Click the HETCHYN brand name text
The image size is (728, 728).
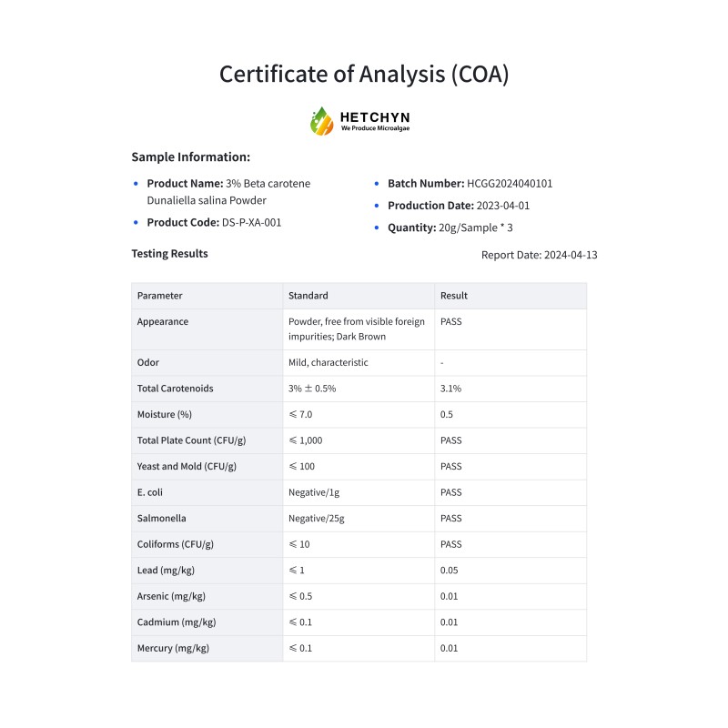coord(374,118)
